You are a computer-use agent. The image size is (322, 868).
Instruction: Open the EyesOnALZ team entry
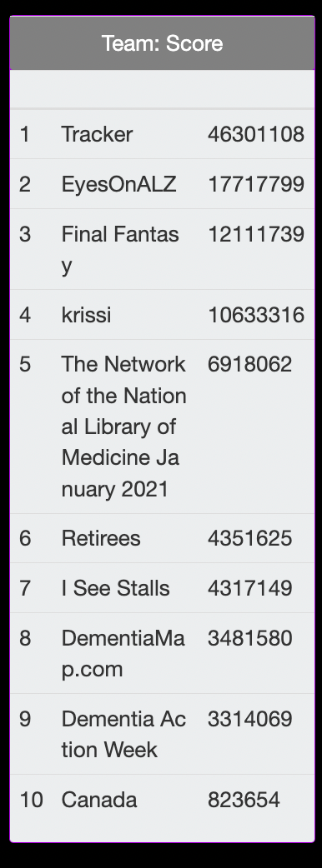118,184
